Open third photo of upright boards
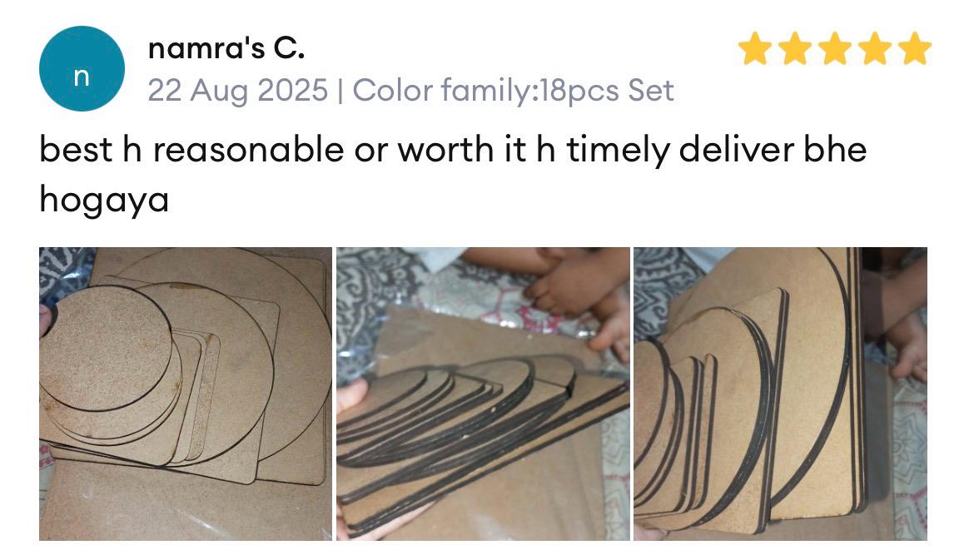974x560 pixels. coord(780,394)
